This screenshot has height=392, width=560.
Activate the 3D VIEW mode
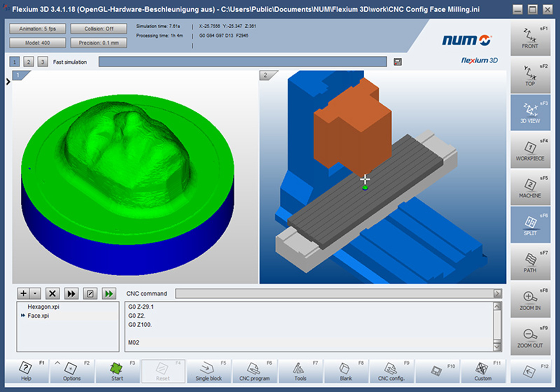tap(530, 112)
